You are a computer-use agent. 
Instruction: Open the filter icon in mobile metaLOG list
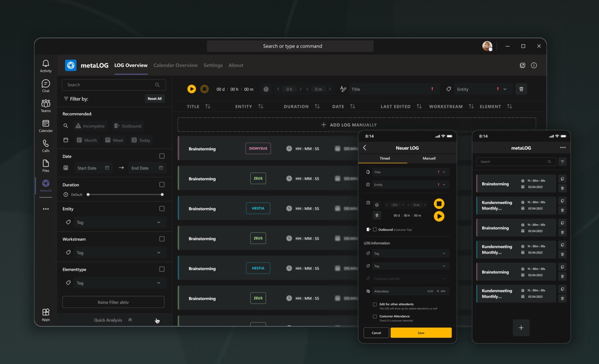[x=562, y=162]
